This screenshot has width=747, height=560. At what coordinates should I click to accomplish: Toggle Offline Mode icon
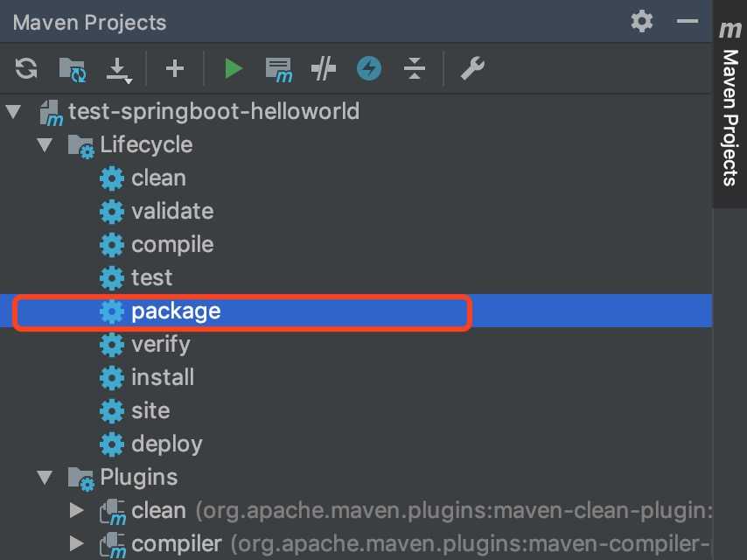324,68
